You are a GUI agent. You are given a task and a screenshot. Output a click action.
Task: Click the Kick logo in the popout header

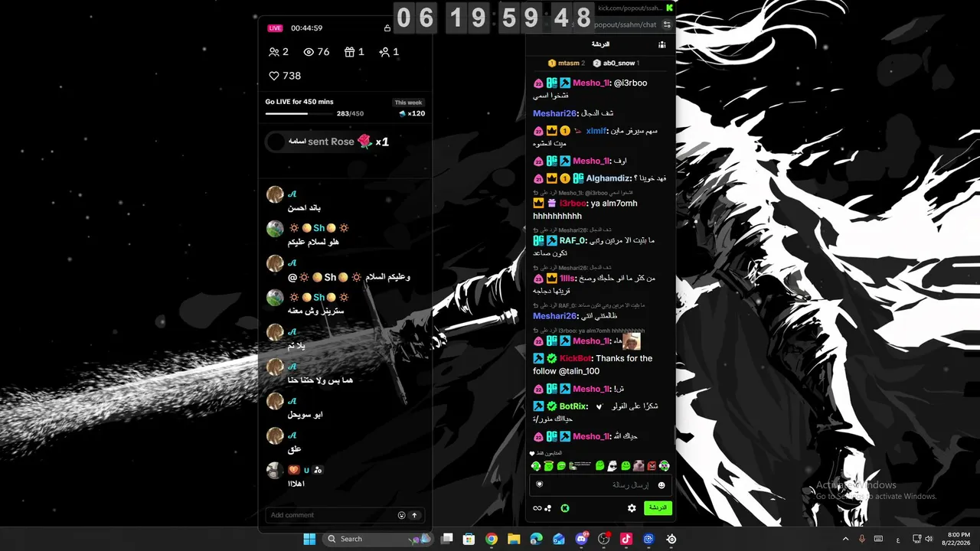(x=669, y=8)
